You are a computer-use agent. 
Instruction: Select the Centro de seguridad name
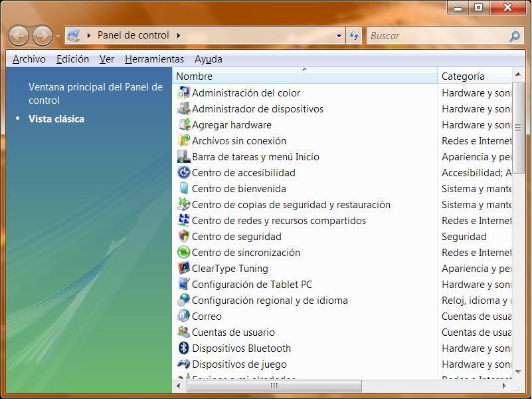[237, 236]
